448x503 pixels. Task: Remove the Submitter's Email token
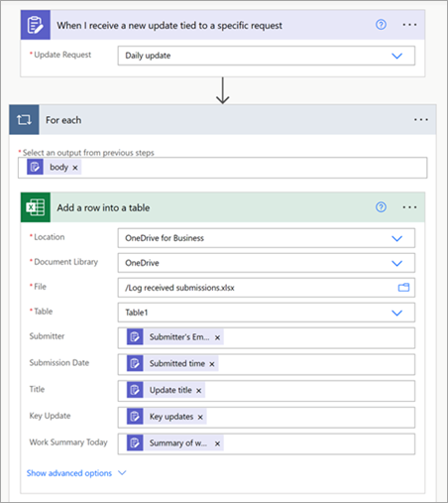217,337
